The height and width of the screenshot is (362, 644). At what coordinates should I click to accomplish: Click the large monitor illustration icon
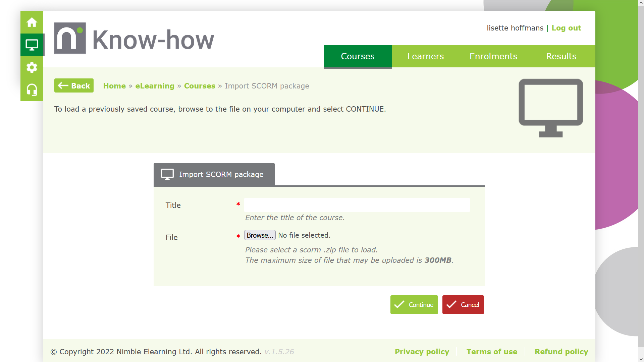pyautogui.click(x=551, y=108)
